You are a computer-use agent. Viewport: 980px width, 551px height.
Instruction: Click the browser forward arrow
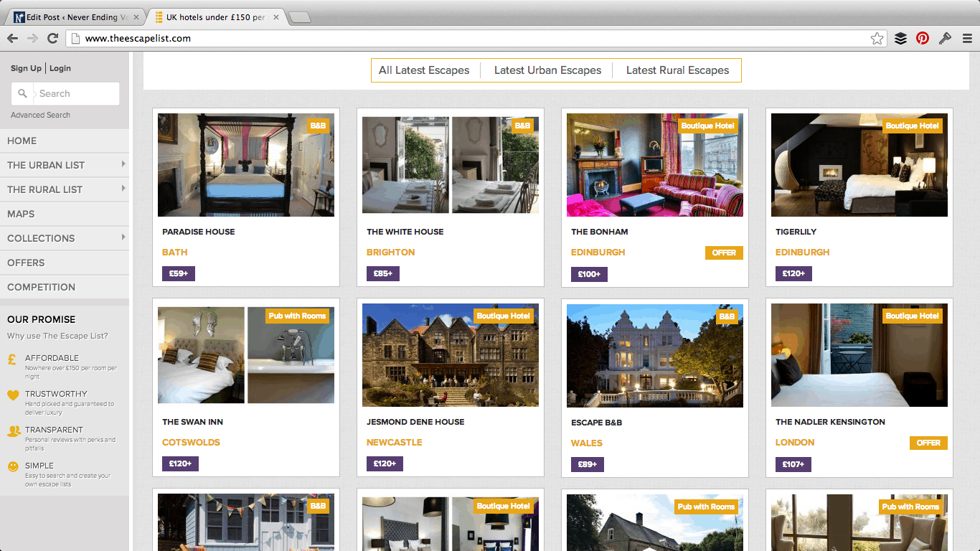point(32,38)
